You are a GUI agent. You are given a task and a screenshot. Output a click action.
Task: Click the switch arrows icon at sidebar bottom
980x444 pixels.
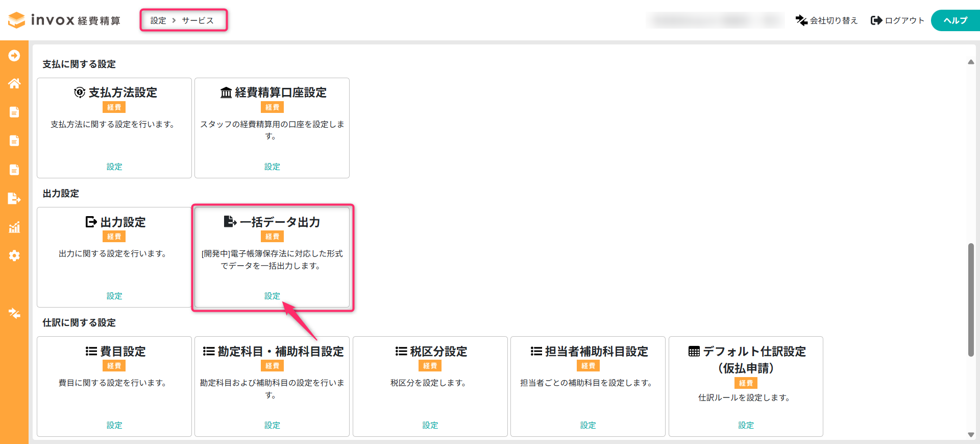14,313
